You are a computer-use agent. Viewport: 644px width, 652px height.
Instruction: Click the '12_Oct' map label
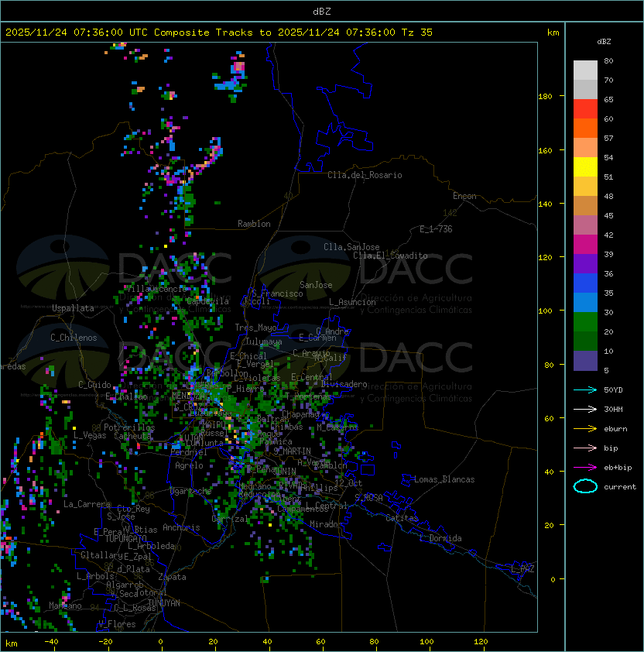(348, 483)
